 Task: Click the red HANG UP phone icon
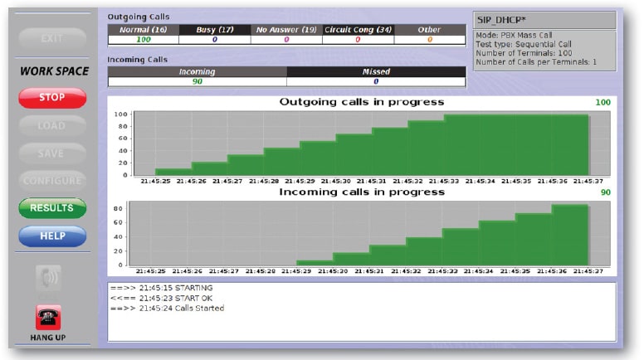tap(48, 319)
